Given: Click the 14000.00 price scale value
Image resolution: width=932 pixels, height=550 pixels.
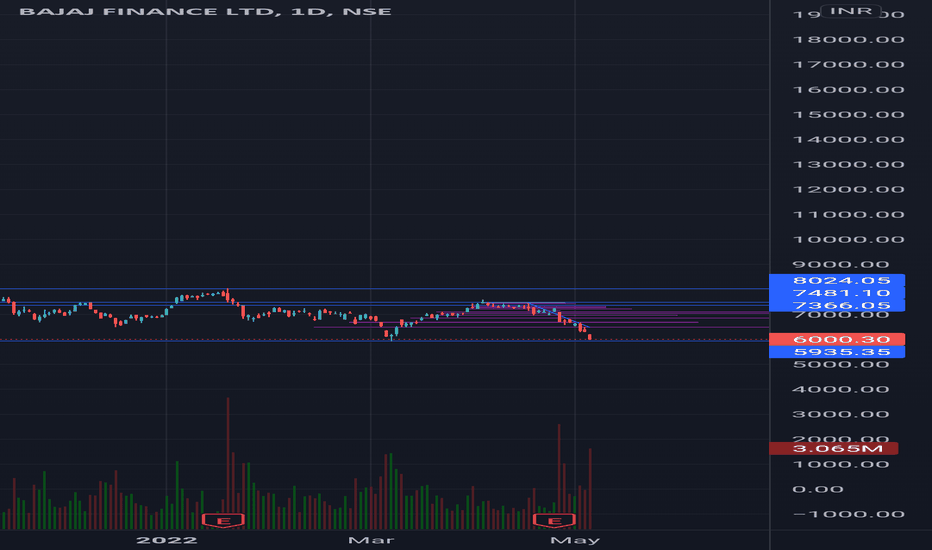Looking at the screenshot, I should tap(848, 139).
